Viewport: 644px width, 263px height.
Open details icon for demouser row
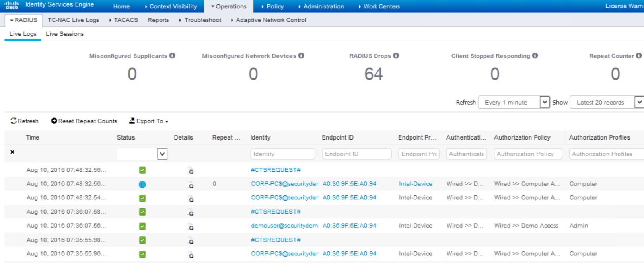[x=191, y=226]
